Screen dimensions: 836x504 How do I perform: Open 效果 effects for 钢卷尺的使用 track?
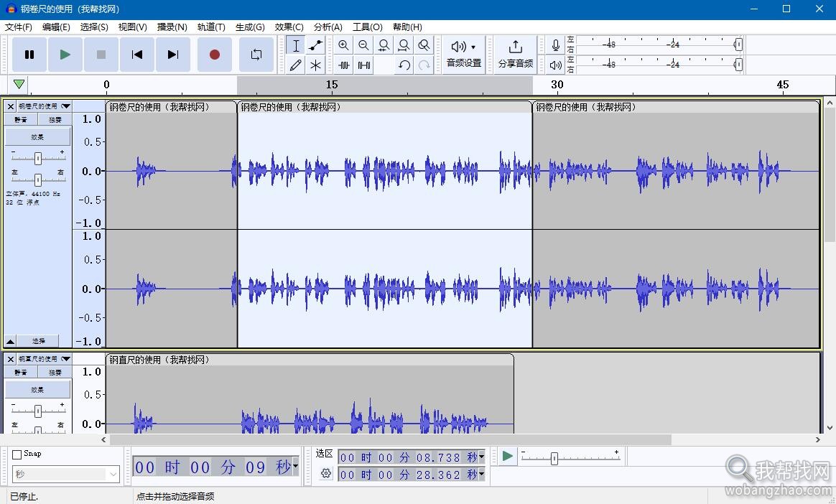pyautogui.click(x=38, y=137)
